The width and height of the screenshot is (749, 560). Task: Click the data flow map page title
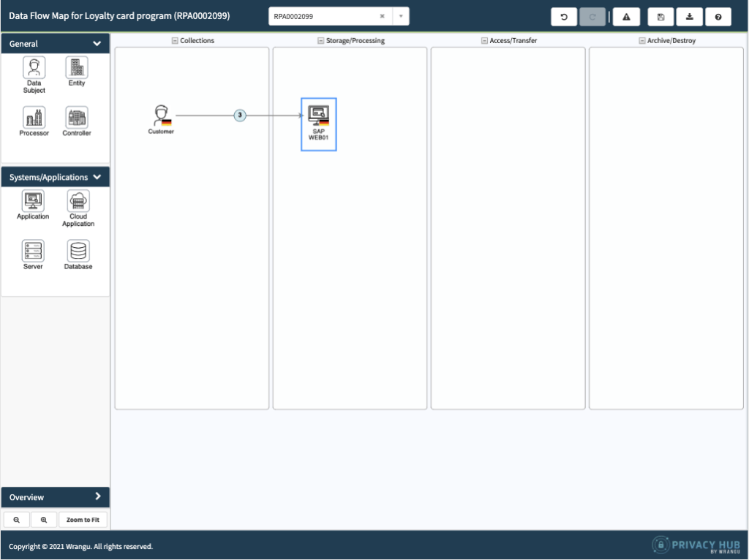pos(119,16)
